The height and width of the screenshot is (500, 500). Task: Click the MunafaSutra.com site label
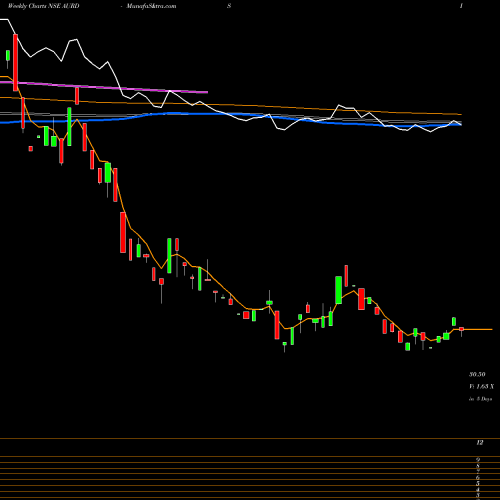coord(151,6)
